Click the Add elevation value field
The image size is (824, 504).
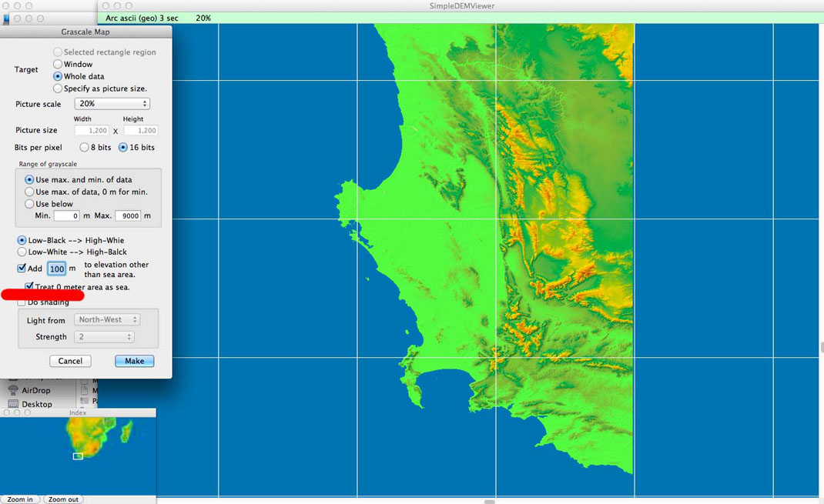[57, 269]
